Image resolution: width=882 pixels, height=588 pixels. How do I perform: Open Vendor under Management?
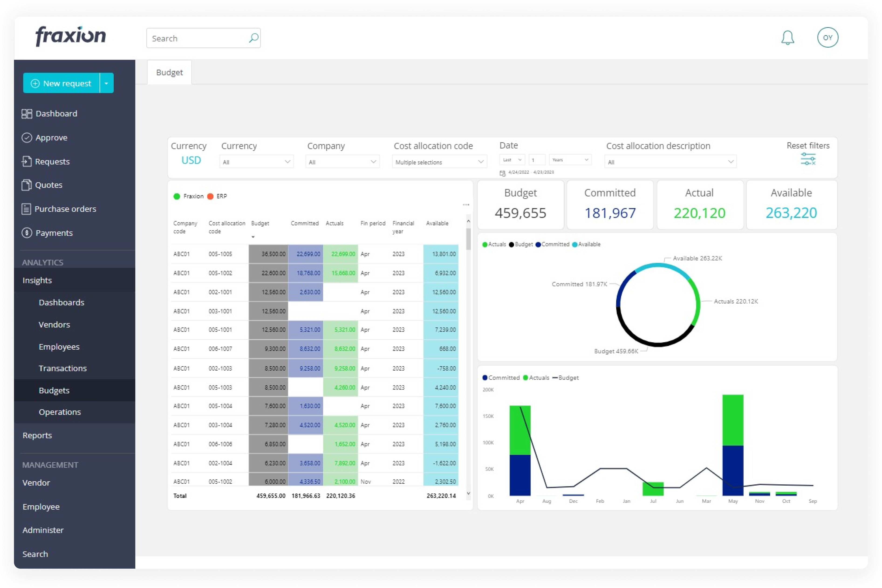(x=36, y=483)
